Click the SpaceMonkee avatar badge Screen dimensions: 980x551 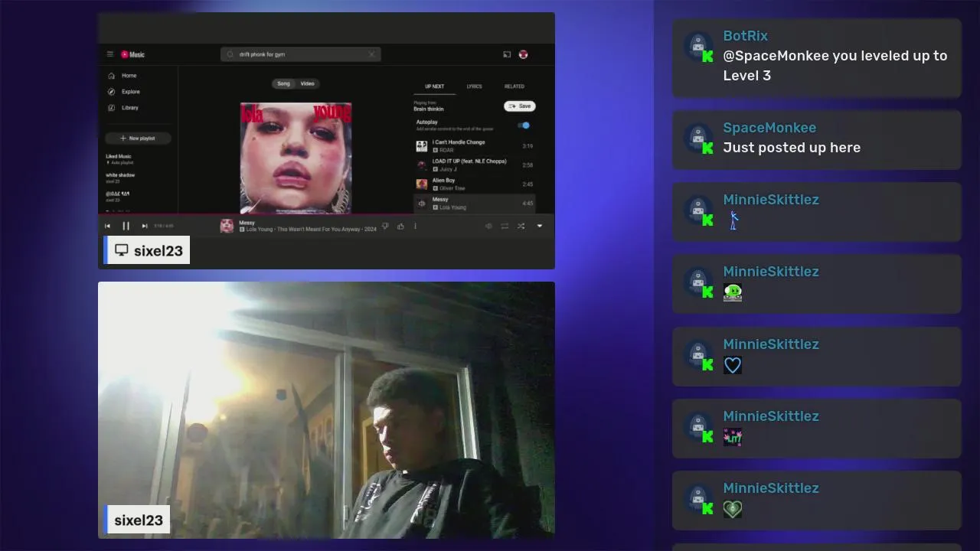(698, 139)
